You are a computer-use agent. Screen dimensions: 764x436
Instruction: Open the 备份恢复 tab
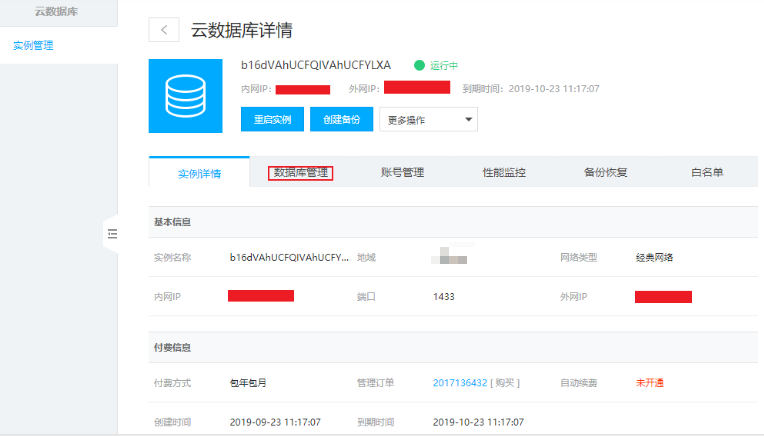pyautogui.click(x=605, y=173)
